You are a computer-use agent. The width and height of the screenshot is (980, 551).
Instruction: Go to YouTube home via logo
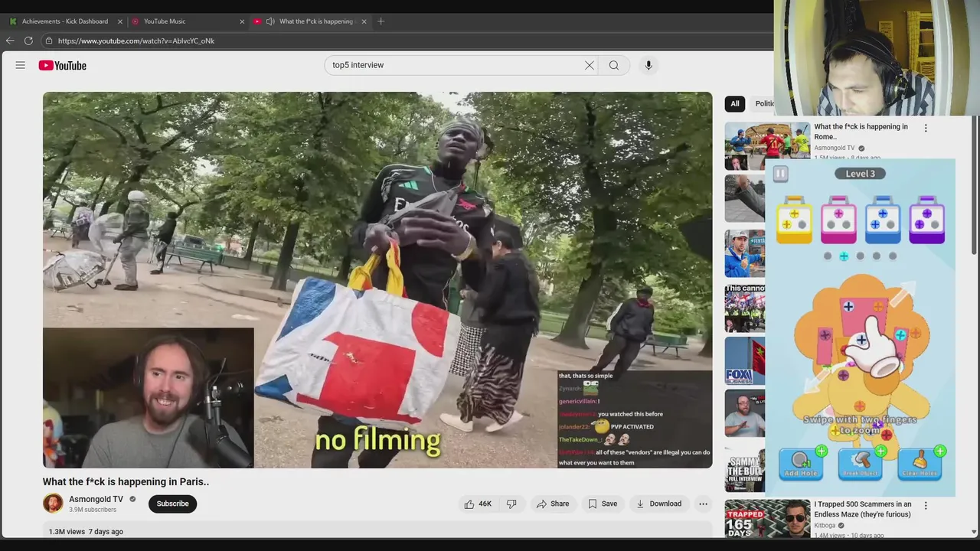coord(63,65)
